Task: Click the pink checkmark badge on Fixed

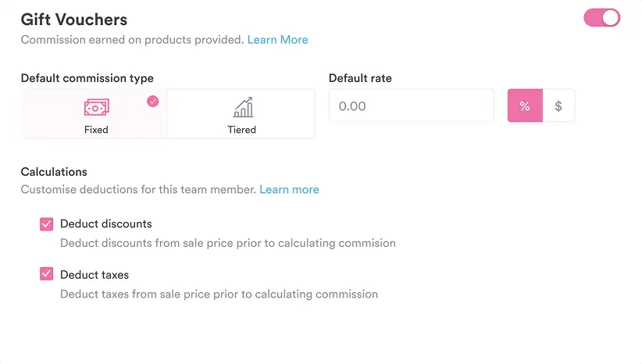Action: pyautogui.click(x=152, y=101)
